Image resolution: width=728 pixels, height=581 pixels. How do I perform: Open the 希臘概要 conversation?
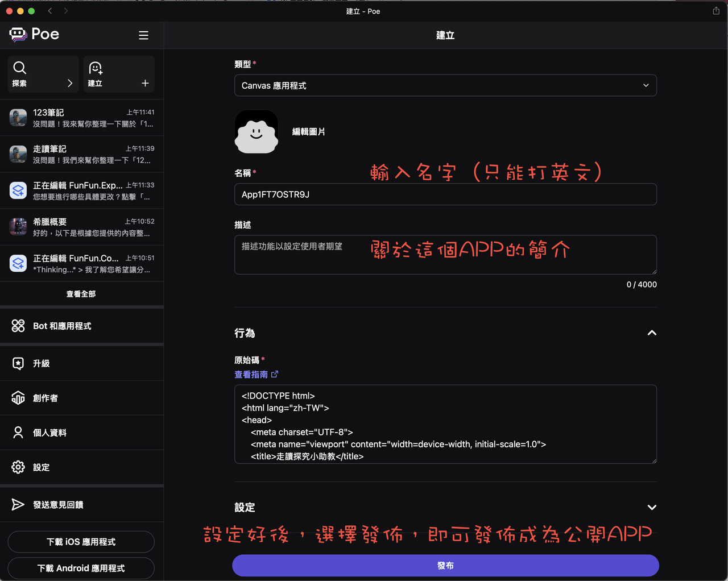(x=82, y=227)
